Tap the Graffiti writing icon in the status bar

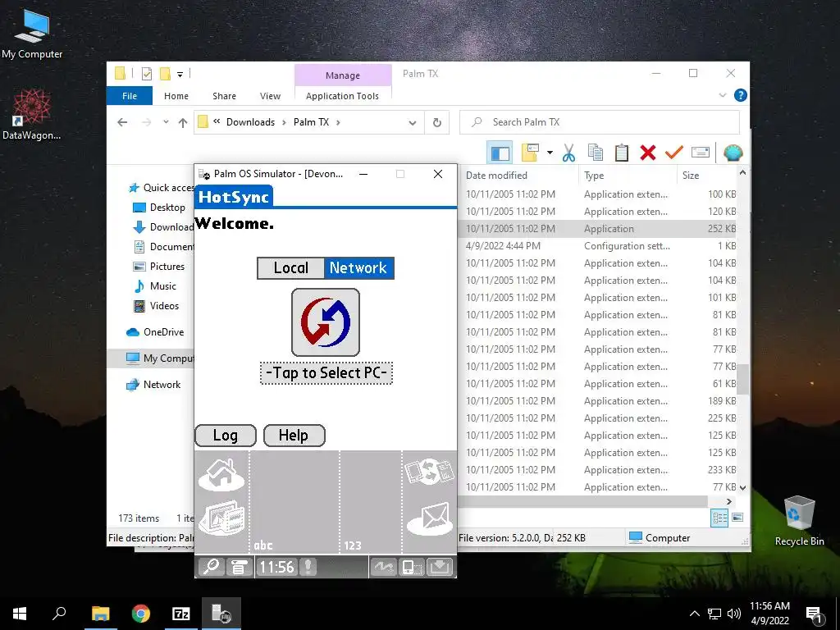pos(384,566)
